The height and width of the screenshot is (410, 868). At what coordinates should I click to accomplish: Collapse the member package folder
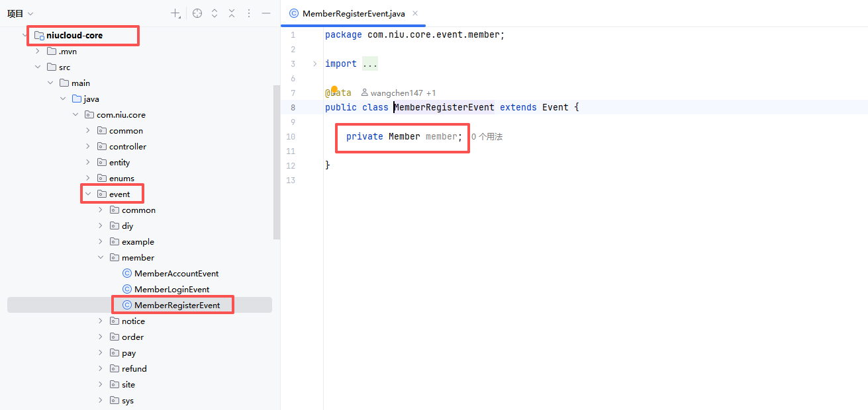tap(101, 257)
